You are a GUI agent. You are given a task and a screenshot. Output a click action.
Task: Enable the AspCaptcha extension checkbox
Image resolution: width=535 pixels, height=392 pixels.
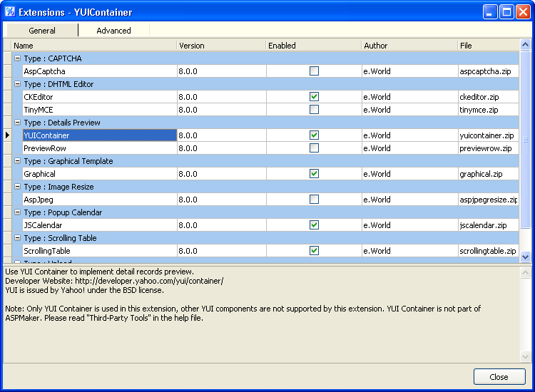(x=314, y=71)
